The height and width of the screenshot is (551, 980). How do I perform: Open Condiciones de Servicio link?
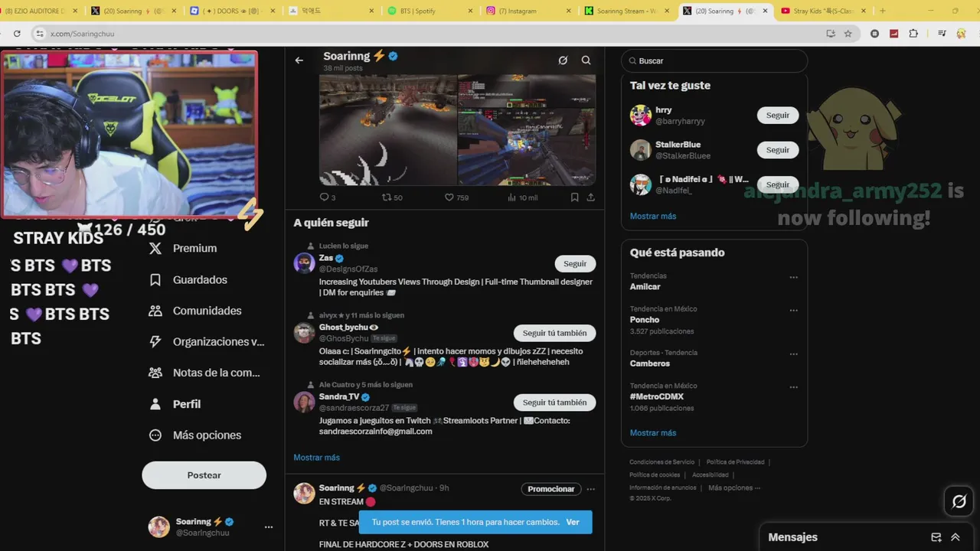pyautogui.click(x=662, y=462)
